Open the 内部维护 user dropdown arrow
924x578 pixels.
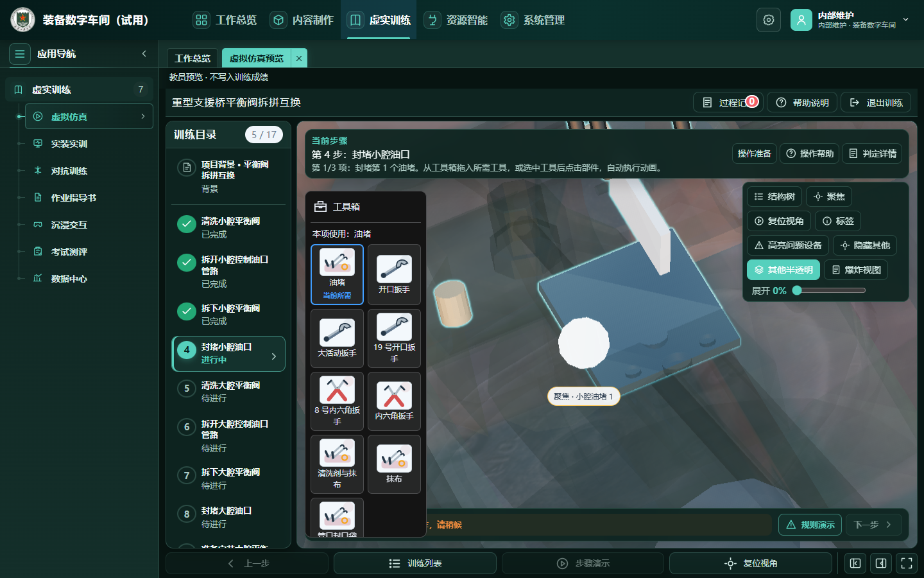point(906,20)
